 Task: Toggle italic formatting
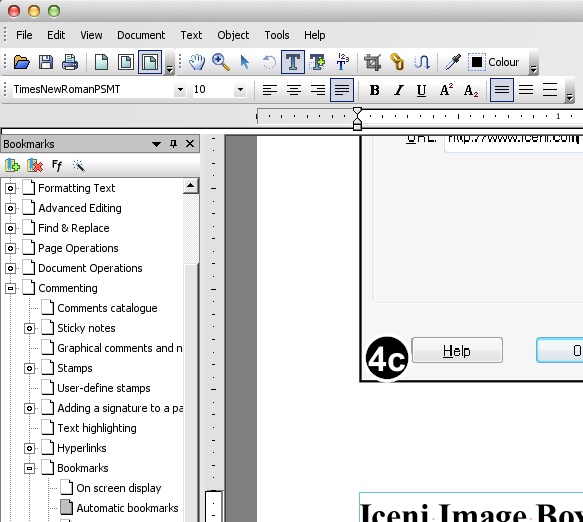pos(399,90)
